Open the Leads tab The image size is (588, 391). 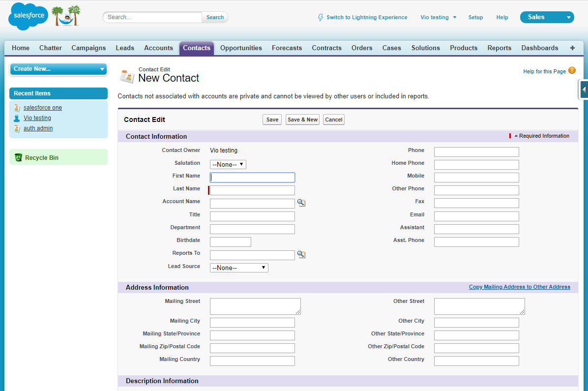coord(125,48)
